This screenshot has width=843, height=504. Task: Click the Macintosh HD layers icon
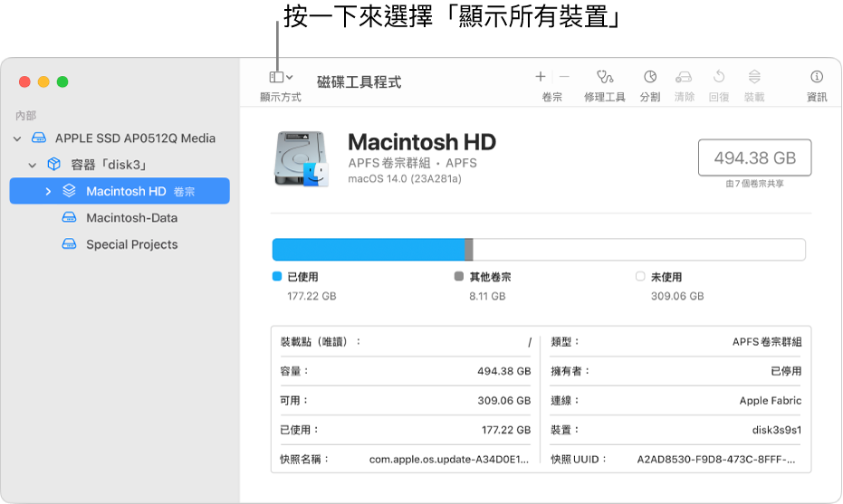pos(69,190)
